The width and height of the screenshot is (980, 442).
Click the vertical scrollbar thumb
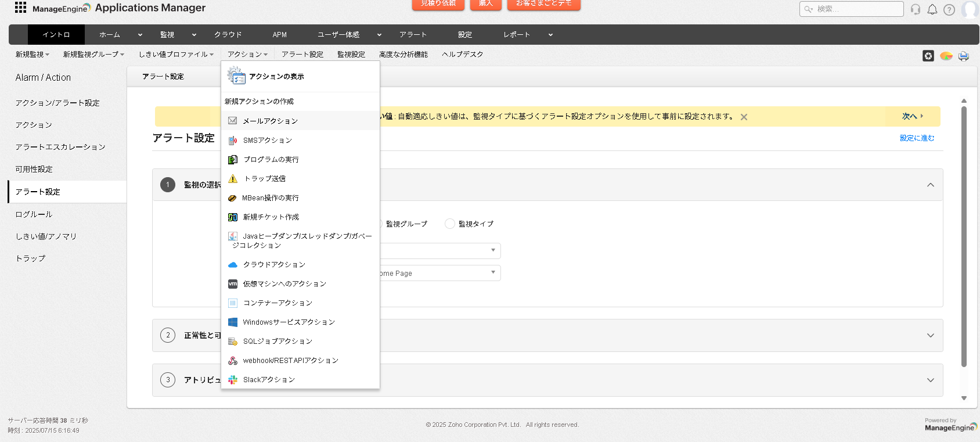coord(964,236)
